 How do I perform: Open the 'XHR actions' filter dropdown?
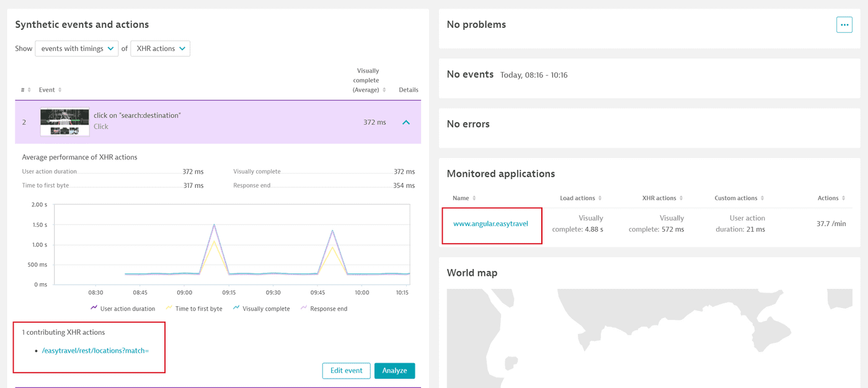point(160,48)
